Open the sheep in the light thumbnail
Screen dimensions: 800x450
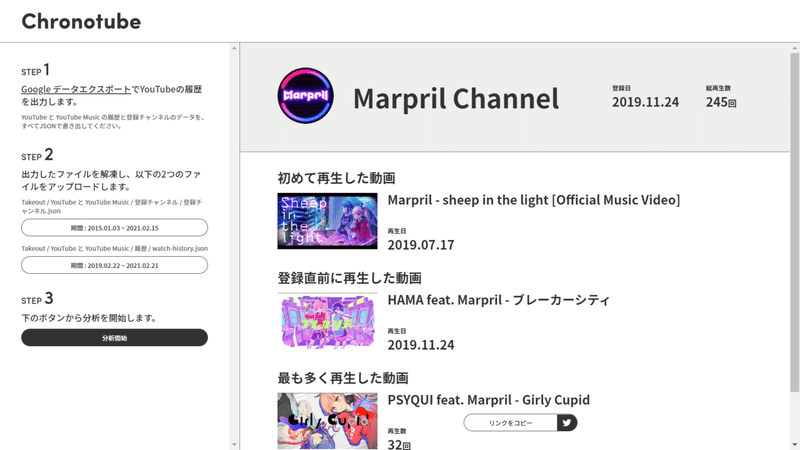point(328,221)
